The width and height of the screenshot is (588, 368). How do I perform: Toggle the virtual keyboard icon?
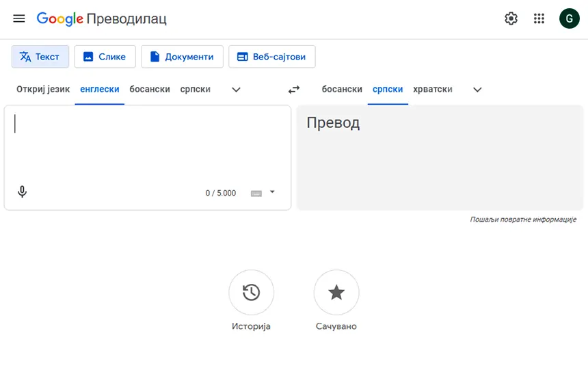click(256, 194)
